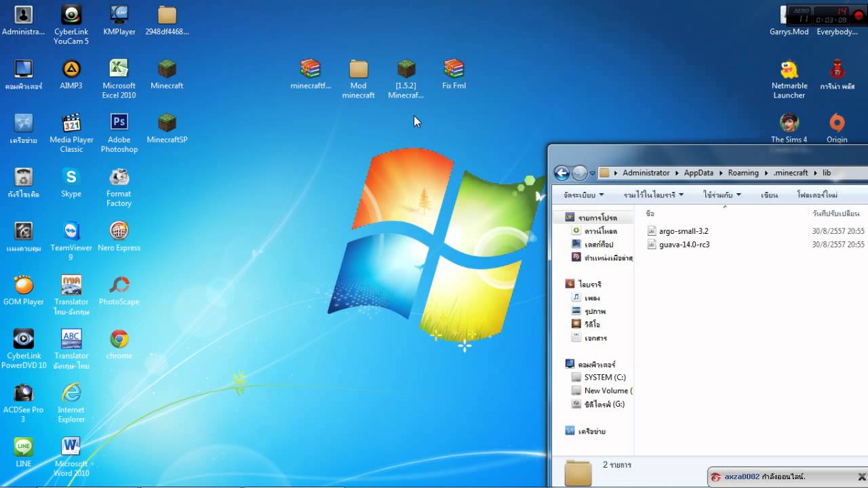Launch the Origin desktop icon
Screen dimensions: 868x488
[x=837, y=129]
